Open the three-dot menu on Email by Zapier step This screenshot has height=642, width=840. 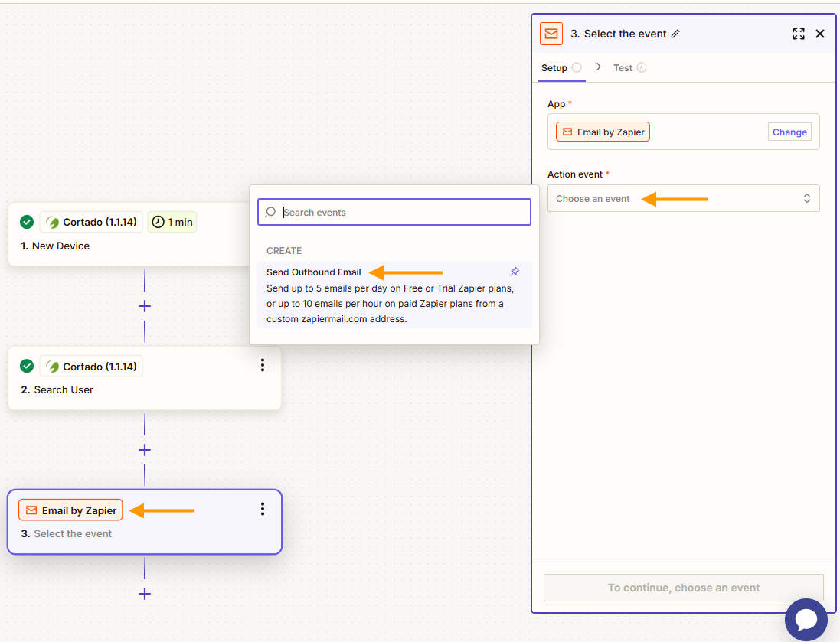263,509
